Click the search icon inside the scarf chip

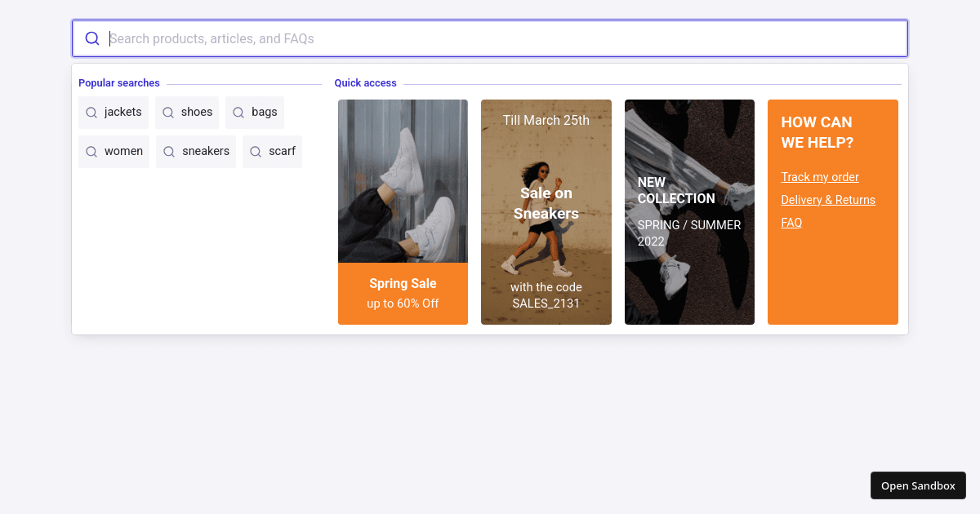point(254,151)
